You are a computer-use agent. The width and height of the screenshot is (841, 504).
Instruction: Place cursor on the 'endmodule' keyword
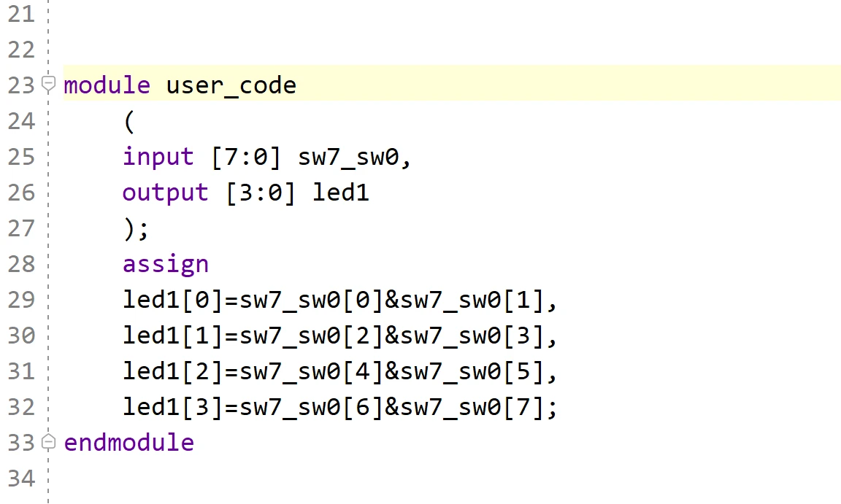tap(128, 443)
